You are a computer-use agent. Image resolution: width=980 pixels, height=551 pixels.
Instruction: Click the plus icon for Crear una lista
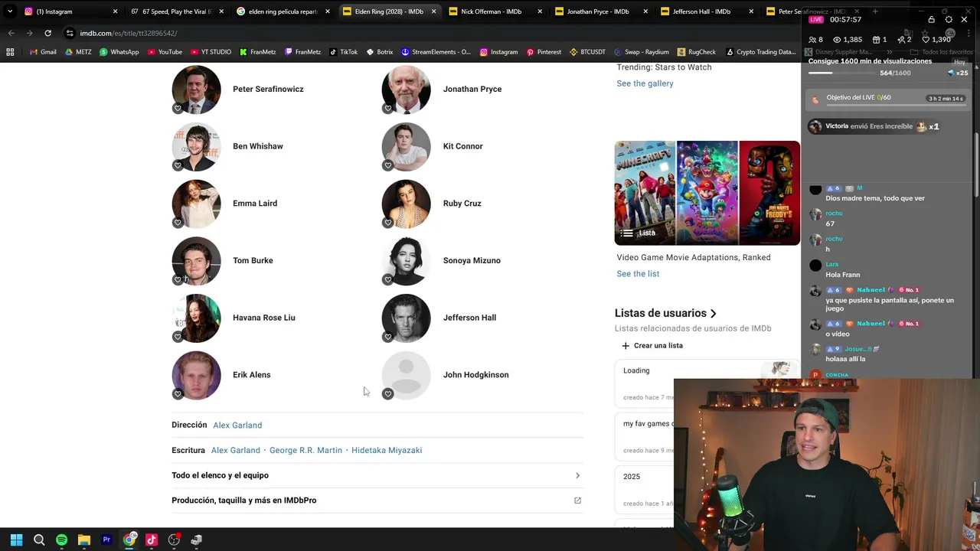pyautogui.click(x=626, y=346)
